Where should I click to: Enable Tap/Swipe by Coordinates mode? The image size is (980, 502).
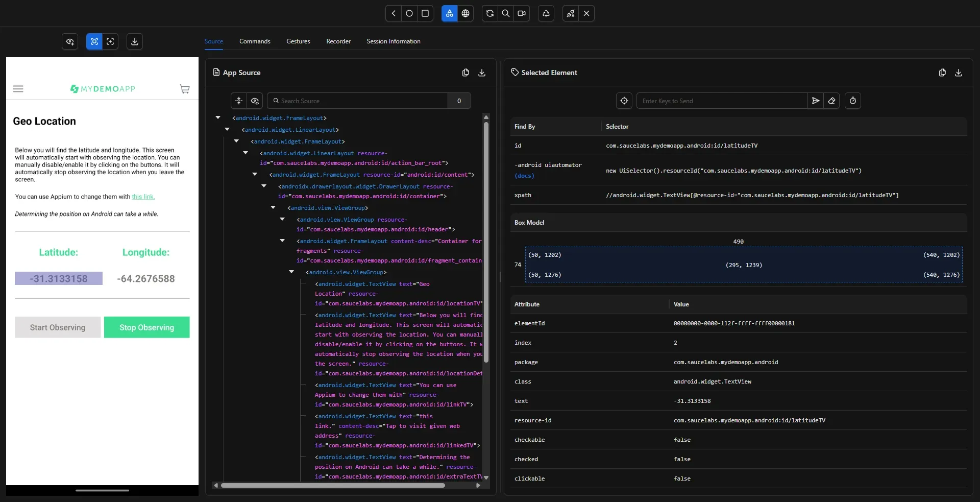pos(110,41)
